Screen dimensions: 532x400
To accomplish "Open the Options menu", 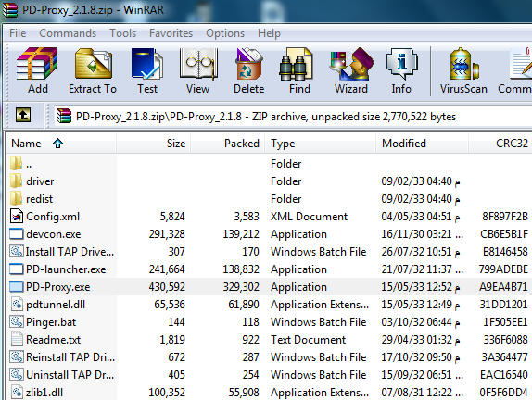I will pyautogui.click(x=225, y=33).
